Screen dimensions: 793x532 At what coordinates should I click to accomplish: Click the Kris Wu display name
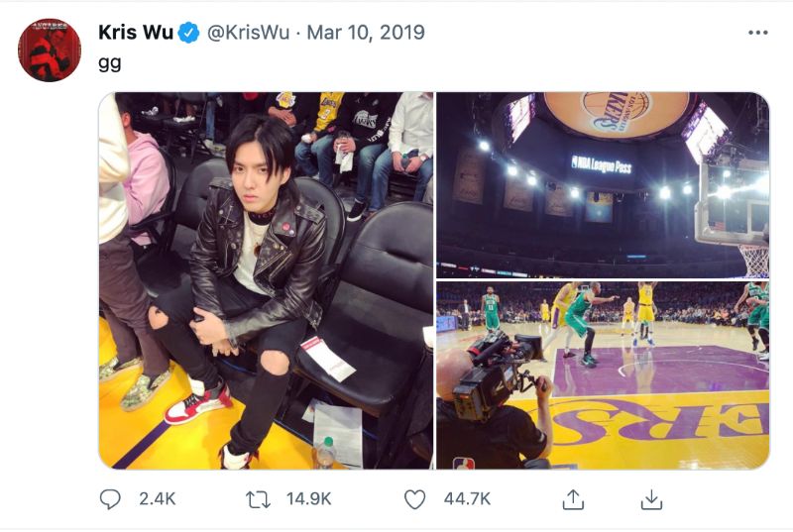[135, 33]
